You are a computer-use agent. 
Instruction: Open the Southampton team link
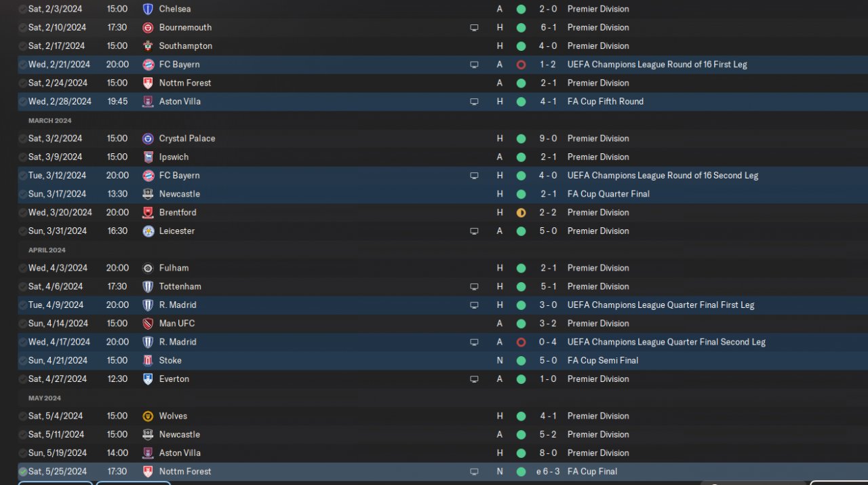tap(185, 46)
